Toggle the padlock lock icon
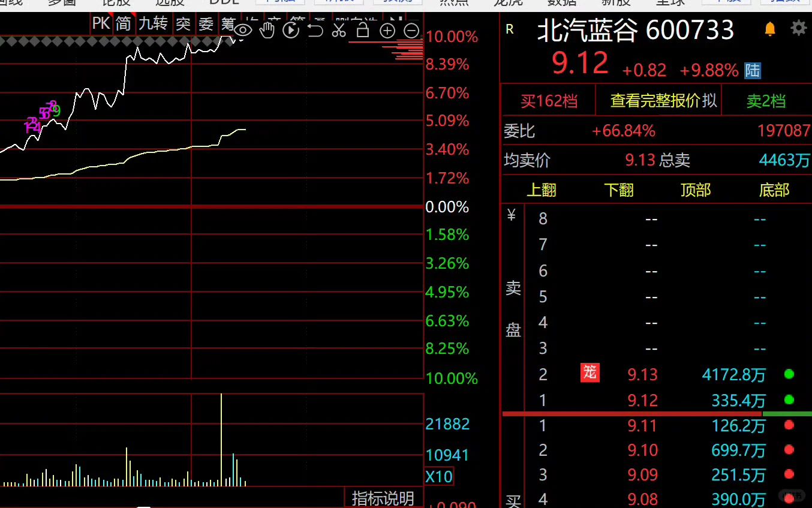 (x=363, y=29)
